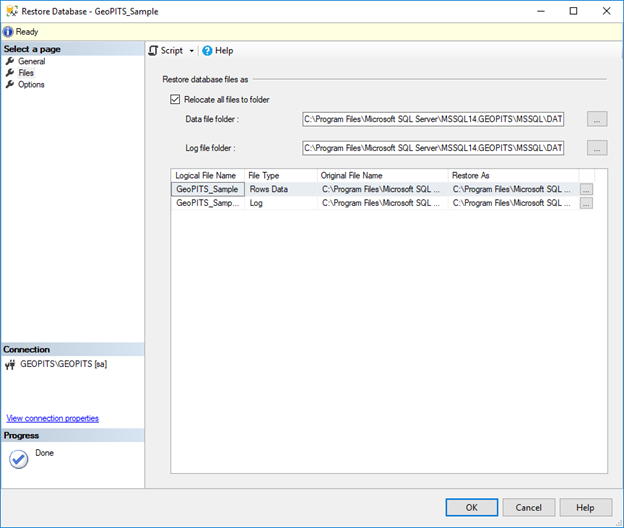Open the General page
The image size is (624, 528).
click(x=31, y=61)
